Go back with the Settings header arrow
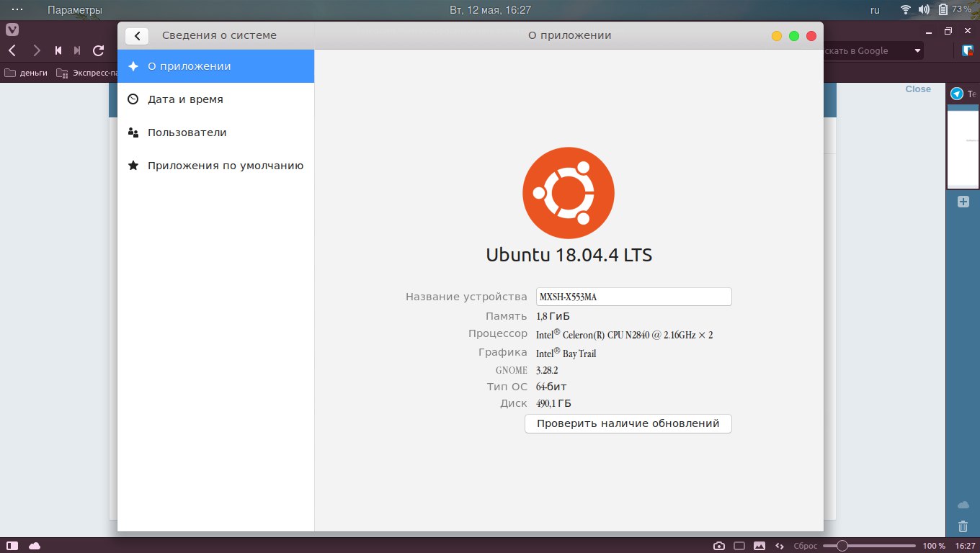The height and width of the screenshot is (553, 980). [137, 36]
